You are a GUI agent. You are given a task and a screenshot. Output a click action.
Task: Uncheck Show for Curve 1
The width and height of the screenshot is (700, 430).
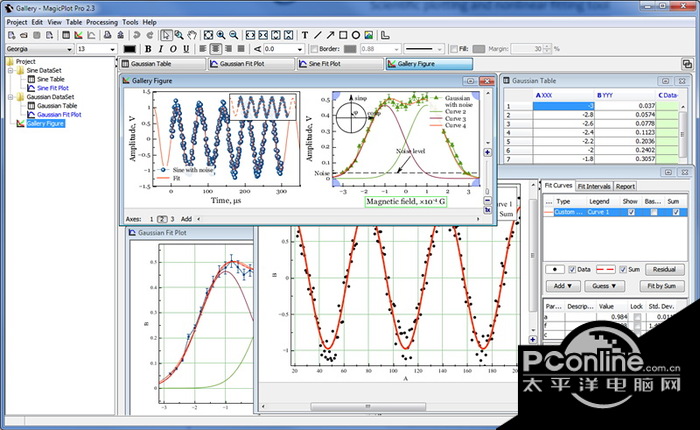pyautogui.click(x=631, y=212)
